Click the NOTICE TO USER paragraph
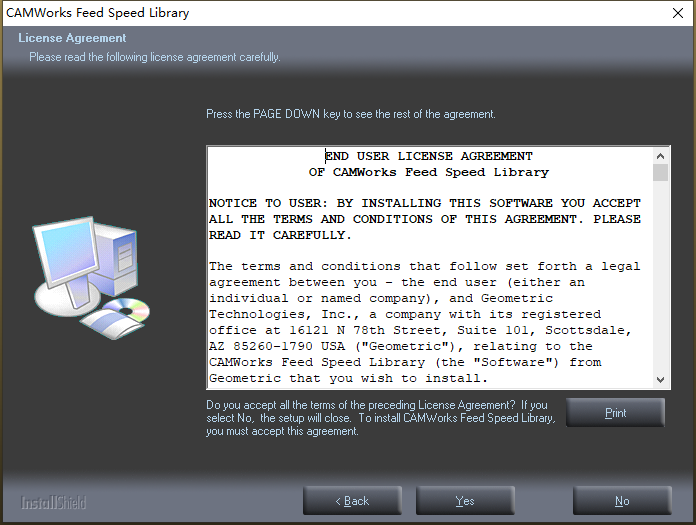Image resolution: width=696 pixels, height=525 pixels. (x=425, y=219)
